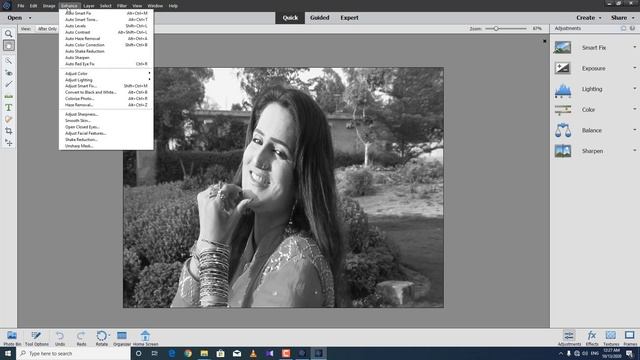The width and height of the screenshot is (640, 360).
Task: Click the Windows Start button
Action: (8, 353)
